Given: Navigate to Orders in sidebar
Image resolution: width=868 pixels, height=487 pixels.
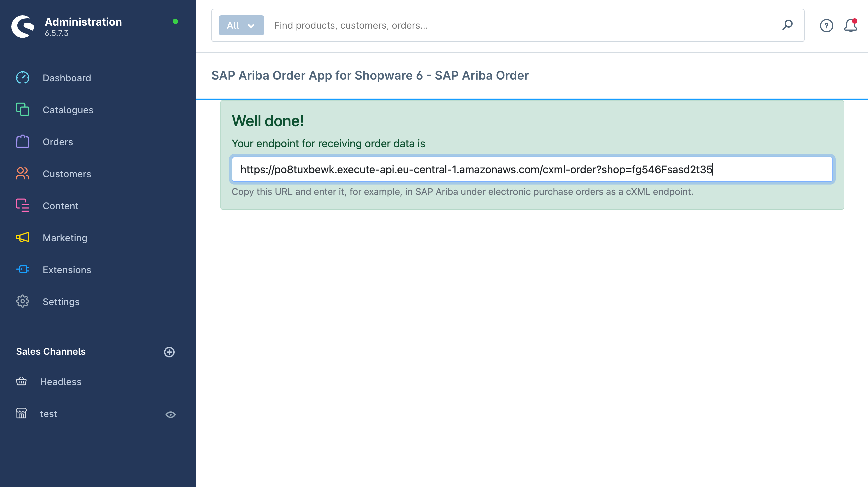Looking at the screenshot, I should (58, 141).
